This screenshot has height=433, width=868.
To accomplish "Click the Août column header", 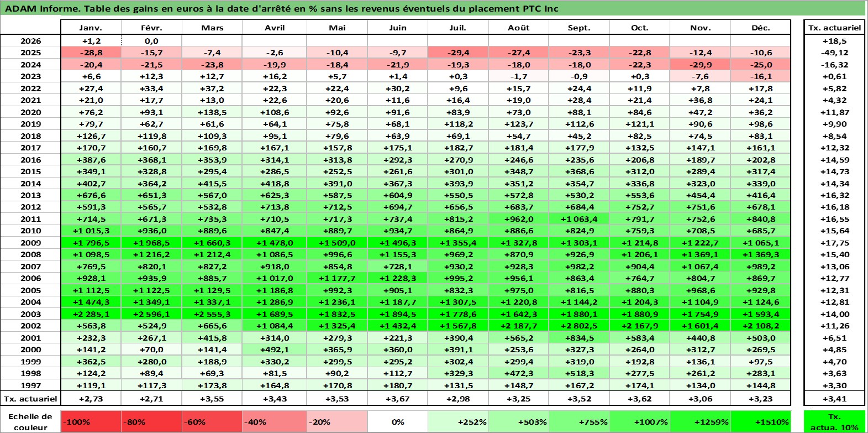I will coord(519,28).
